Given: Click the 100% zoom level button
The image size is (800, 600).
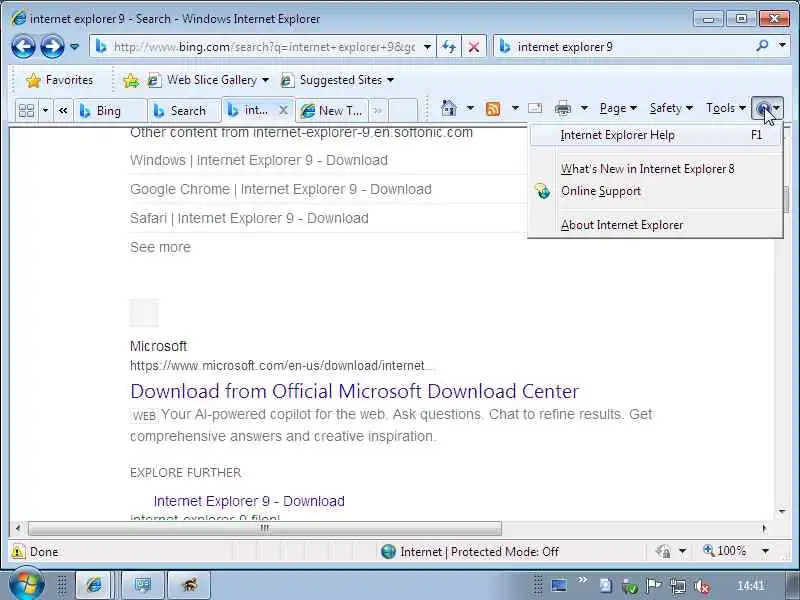Looking at the screenshot, I should click(x=724, y=551).
